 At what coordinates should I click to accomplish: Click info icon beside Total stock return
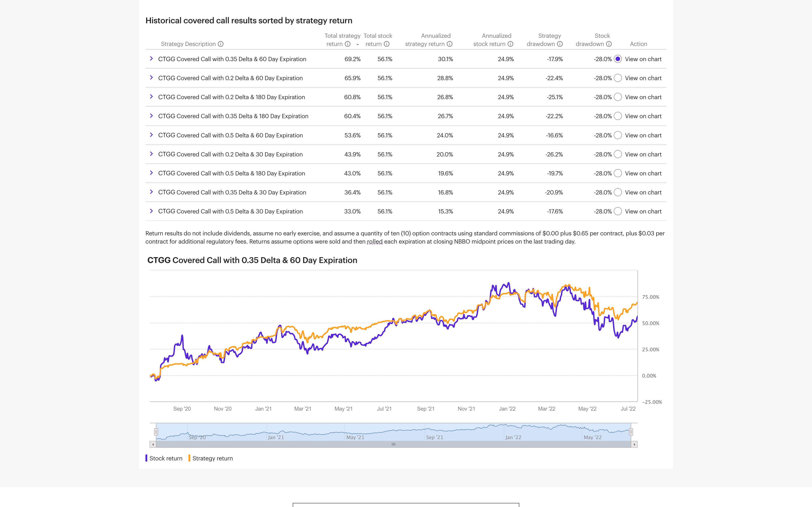387,44
